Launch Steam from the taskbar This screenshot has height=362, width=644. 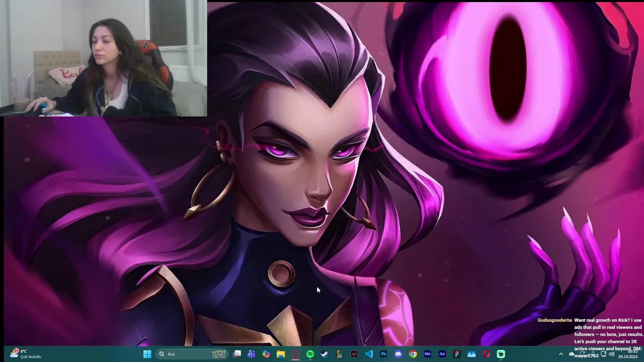tap(325, 354)
